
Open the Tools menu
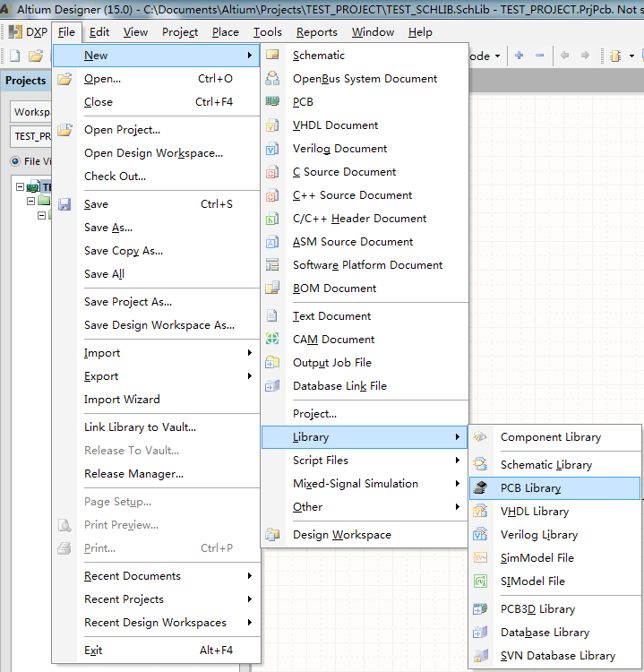pyautogui.click(x=267, y=32)
